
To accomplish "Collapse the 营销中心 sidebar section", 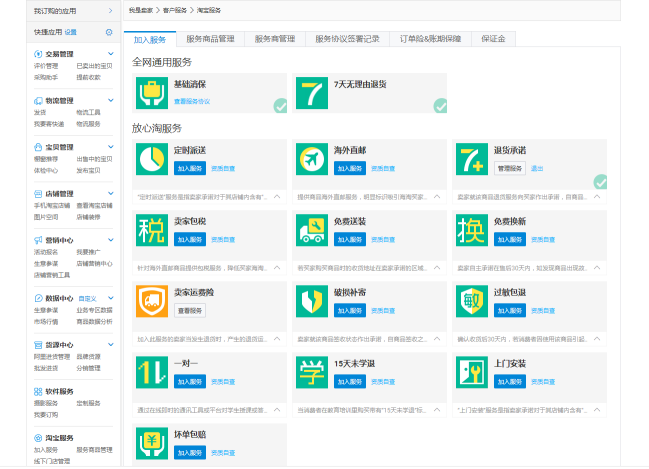I will [x=110, y=241].
